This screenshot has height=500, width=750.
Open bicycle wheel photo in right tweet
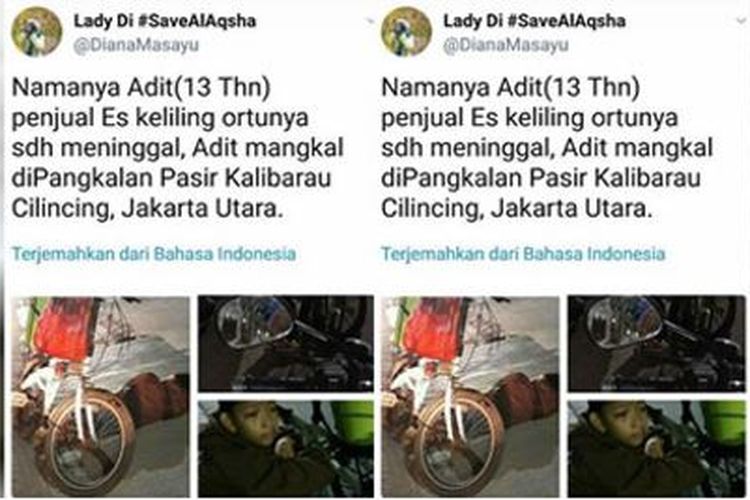(470, 397)
